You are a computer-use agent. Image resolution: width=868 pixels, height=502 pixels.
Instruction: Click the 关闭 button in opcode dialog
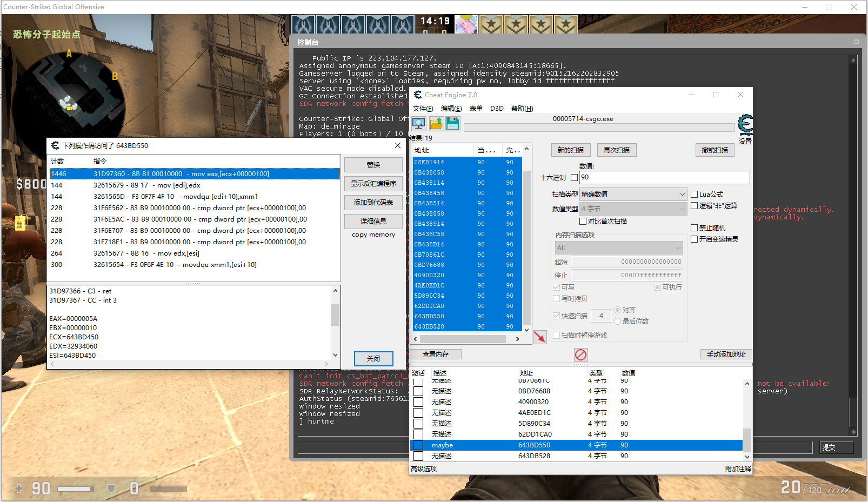click(x=373, y=359)
